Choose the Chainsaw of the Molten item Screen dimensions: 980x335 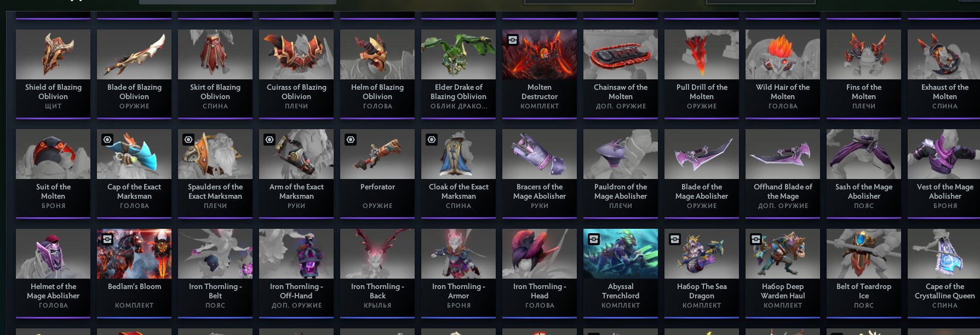point(621,73)
